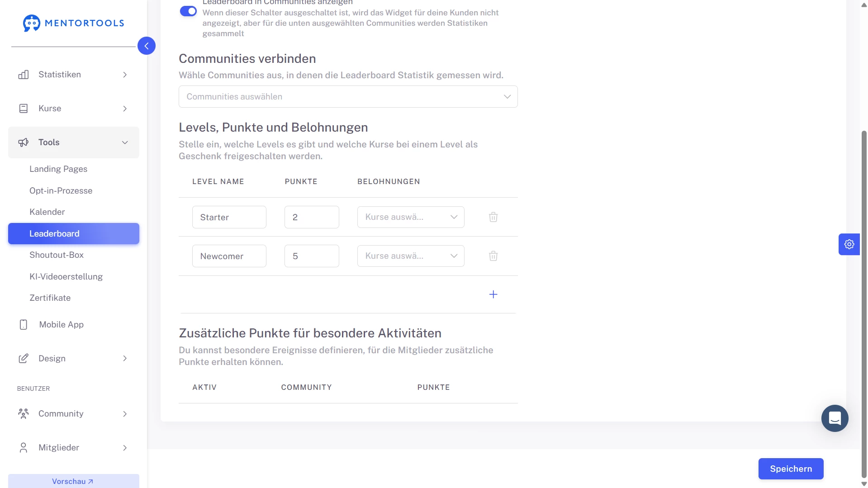Delete the Starter level row
The image size is (868, 488).
[493, 217]
